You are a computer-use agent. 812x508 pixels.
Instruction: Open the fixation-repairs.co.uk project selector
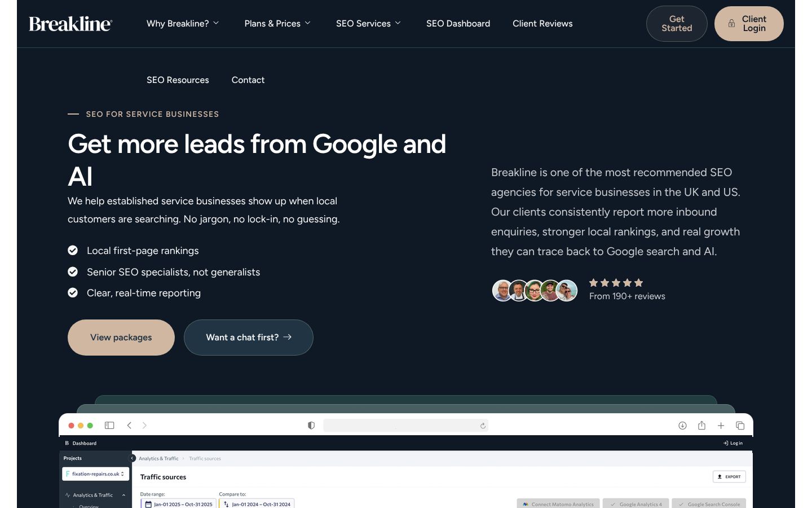click(95, 474)
